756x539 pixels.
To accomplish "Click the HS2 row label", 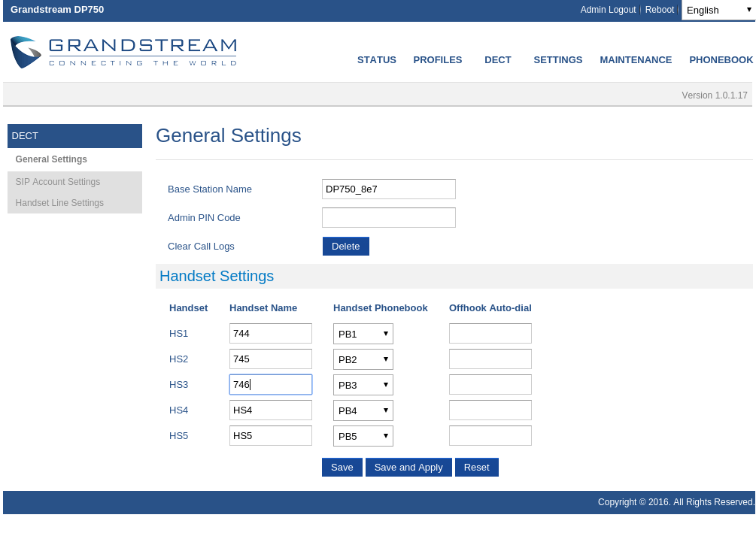I will [x=178, y=359].
